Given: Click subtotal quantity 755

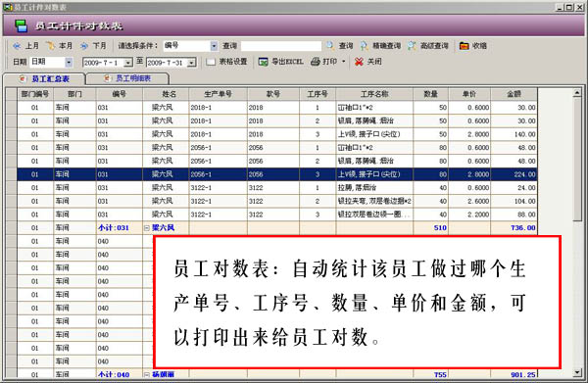Looking at the screenshot, I should [431, 374].
